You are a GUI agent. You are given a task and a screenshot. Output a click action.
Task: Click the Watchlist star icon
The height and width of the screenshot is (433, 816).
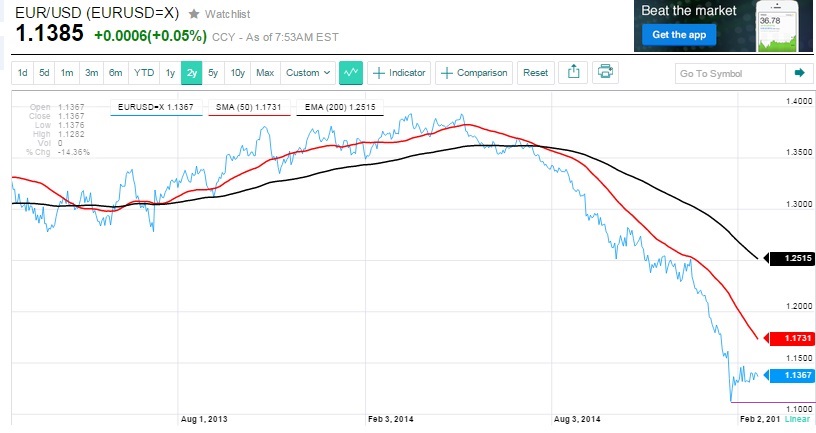coord(193,16)
